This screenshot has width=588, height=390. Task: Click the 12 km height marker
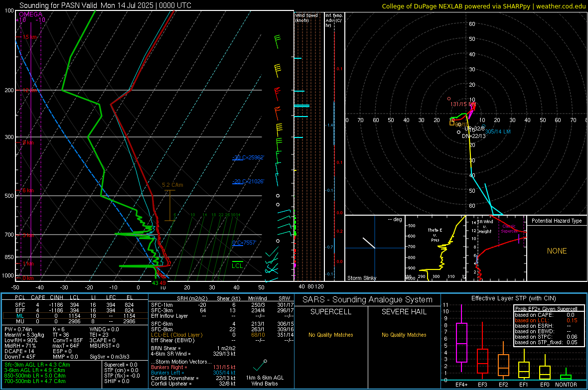[x=30, y=90]
